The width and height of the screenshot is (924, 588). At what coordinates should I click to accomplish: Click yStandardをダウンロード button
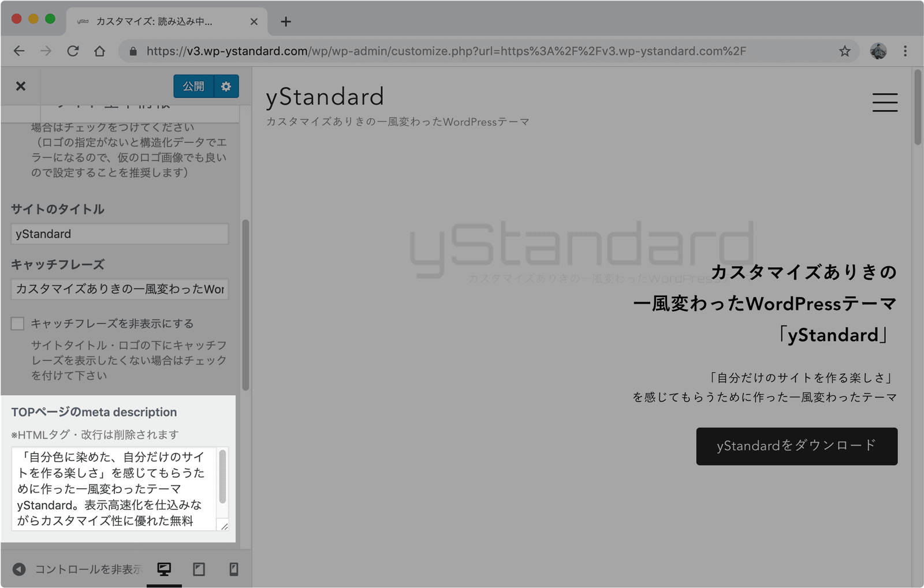796,446
